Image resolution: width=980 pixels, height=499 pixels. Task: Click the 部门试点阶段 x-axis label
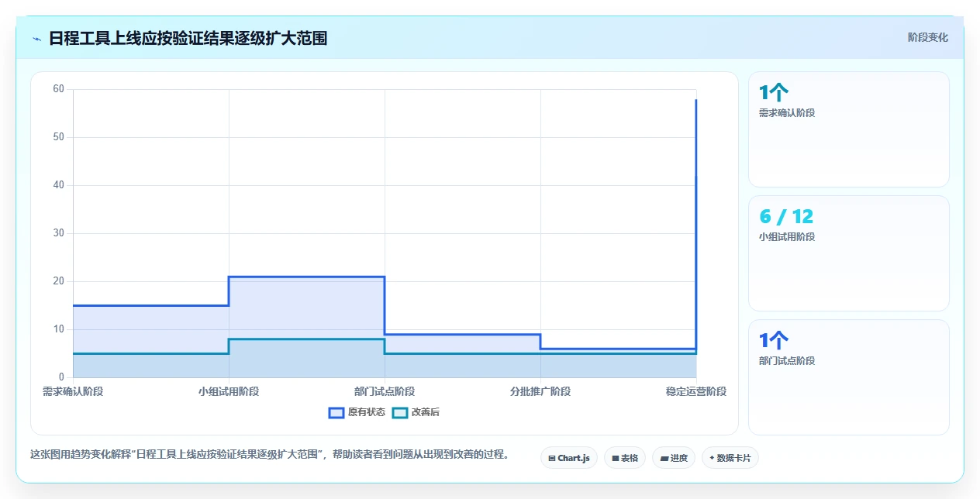point(385,391)
